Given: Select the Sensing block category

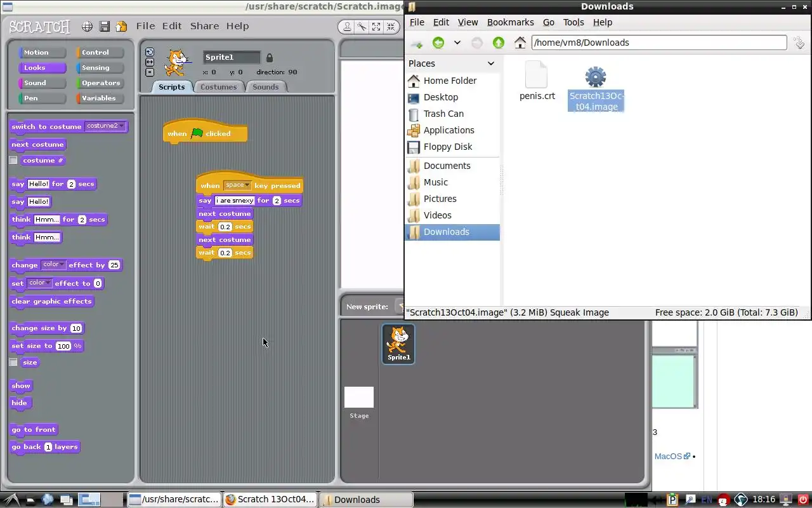Looking at the screenshot, I should click(100, 68).
